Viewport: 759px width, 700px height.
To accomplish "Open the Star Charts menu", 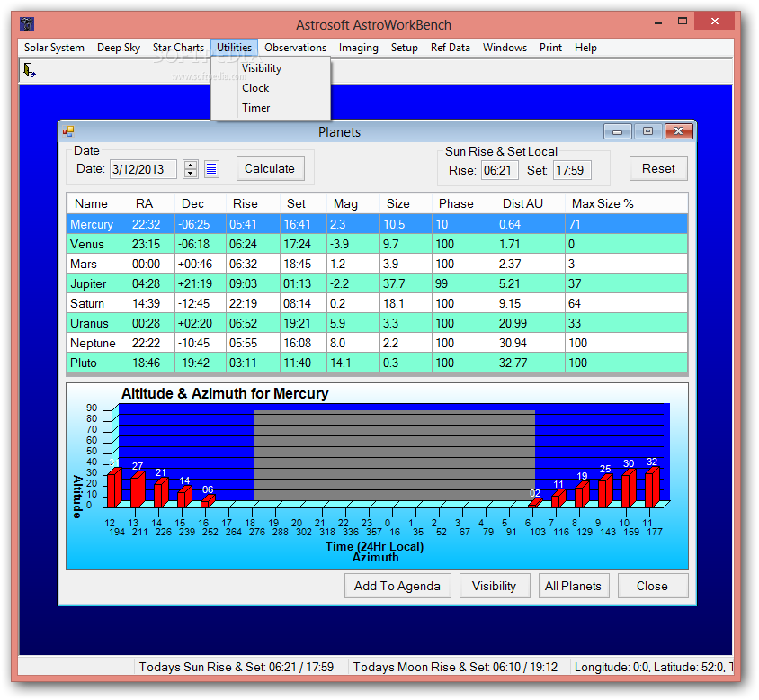I will pyautogui.click(x=178, y=48).
